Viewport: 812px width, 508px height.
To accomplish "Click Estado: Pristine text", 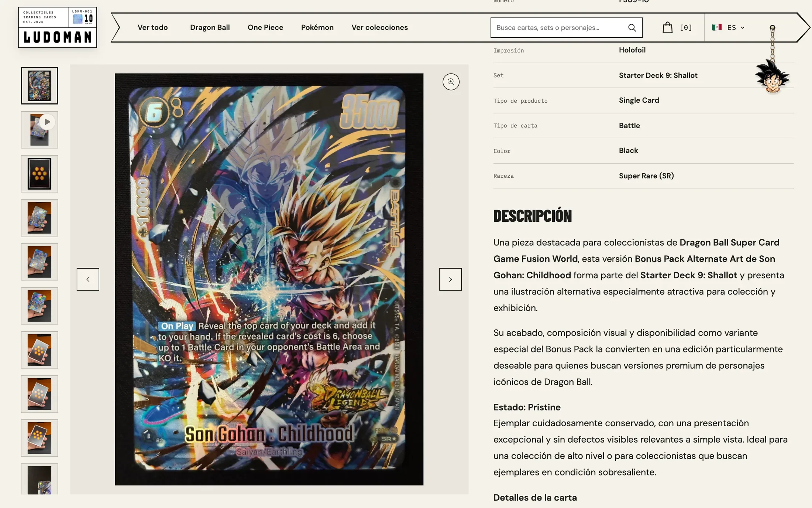I will click(527, 407).
